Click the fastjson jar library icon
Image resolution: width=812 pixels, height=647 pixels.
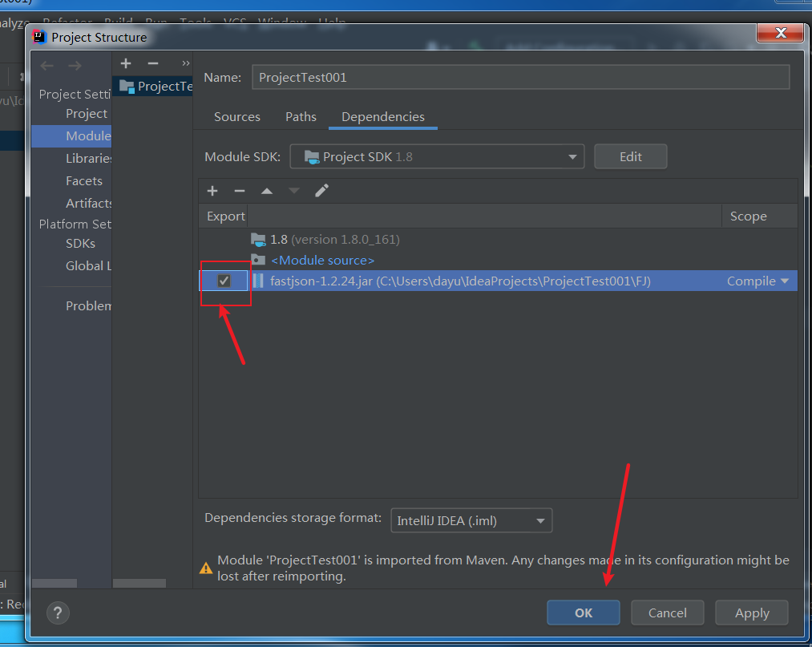pos(258,281)
